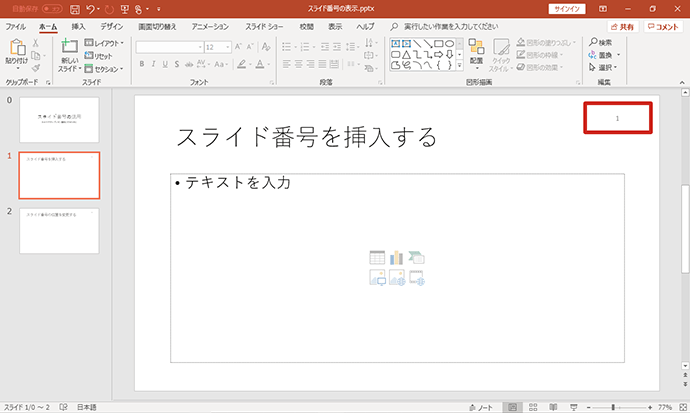
Task: Select slide 2 thumbnail in panel
Action: point(59,231)
